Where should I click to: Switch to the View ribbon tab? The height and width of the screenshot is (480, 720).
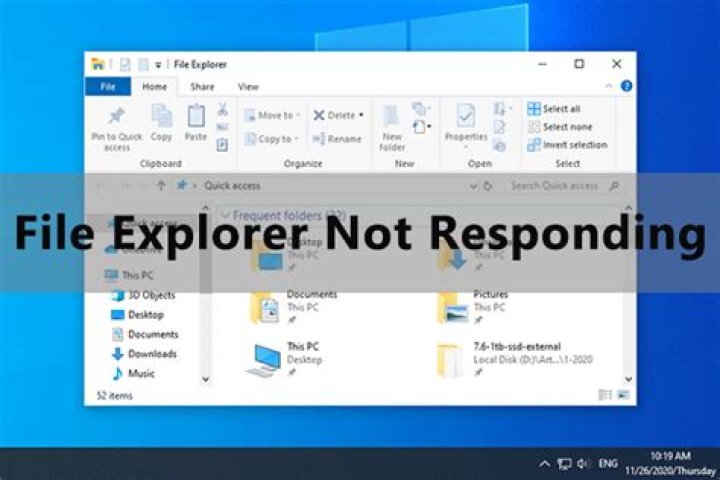tap(247, 87)
